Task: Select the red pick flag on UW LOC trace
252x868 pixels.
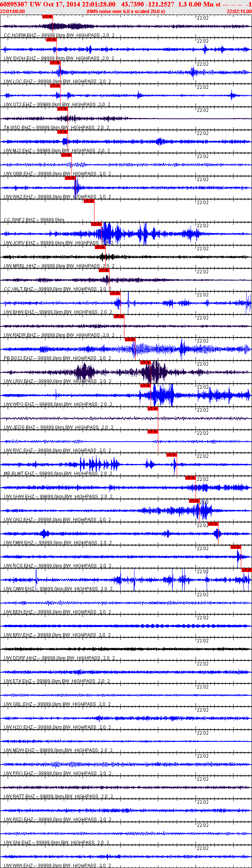Action: click(x=55, y=63)
